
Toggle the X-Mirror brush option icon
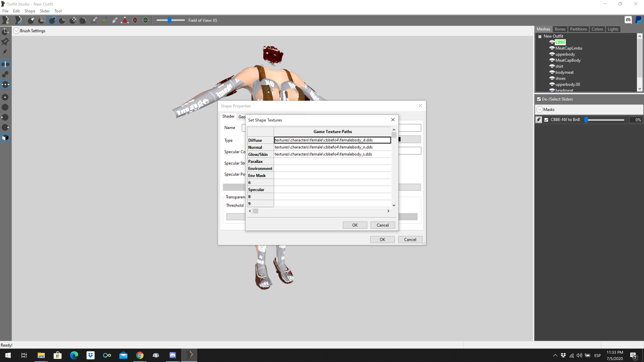click(5, 64)
